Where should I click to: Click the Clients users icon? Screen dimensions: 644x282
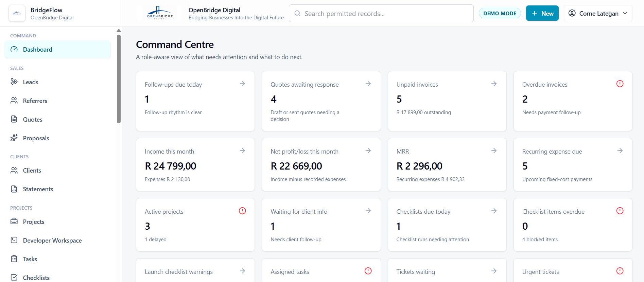coord(14,170)
